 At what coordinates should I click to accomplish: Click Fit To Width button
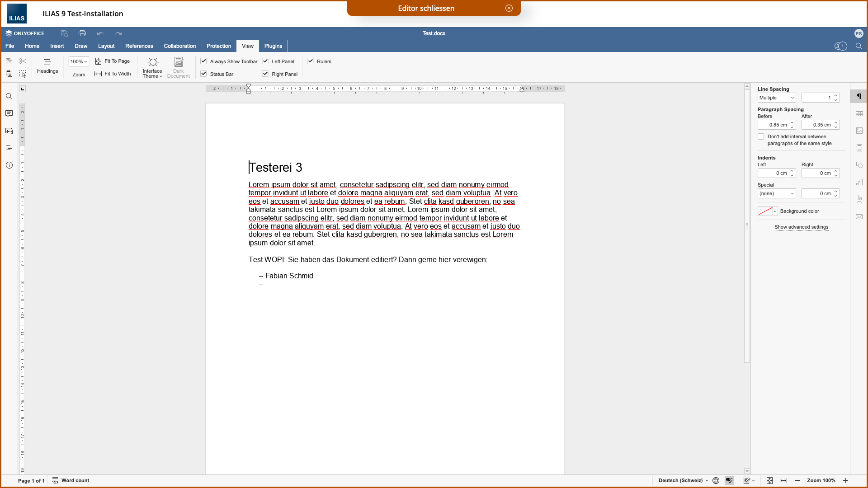113,74
